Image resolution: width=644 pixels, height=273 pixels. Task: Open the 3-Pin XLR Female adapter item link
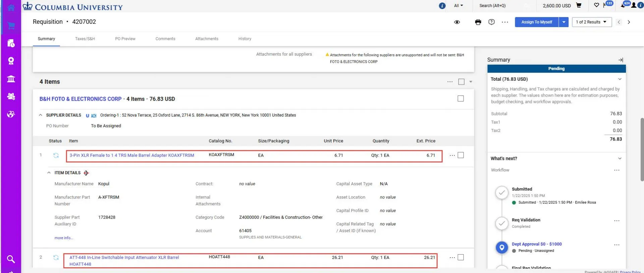132,155
